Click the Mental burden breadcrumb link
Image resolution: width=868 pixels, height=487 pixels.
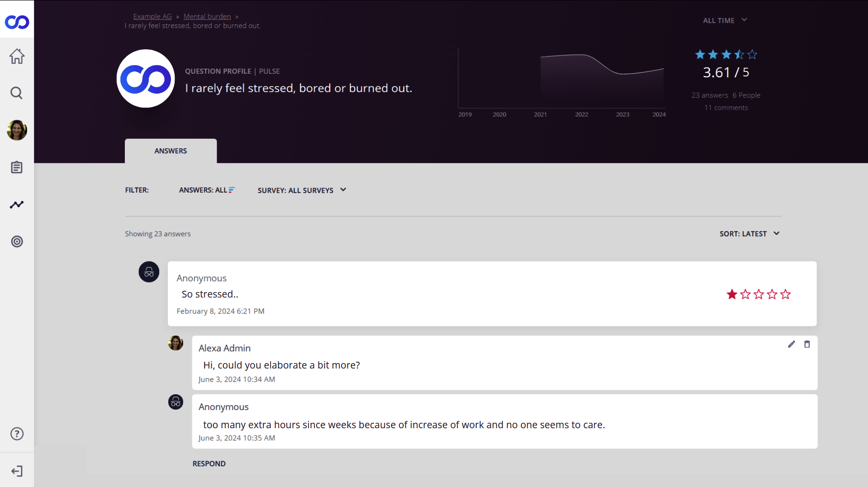(207, 16)
